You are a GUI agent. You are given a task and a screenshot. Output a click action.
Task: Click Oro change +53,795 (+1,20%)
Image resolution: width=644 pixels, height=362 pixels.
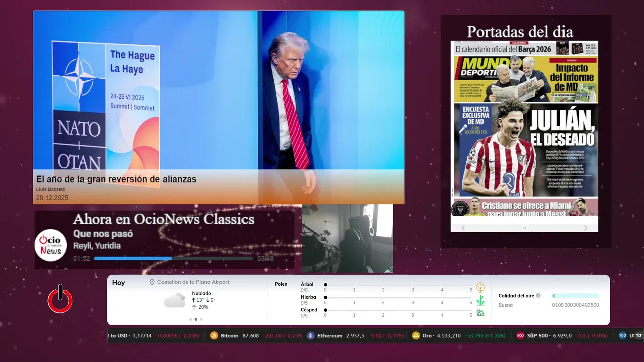click(485, 336)
